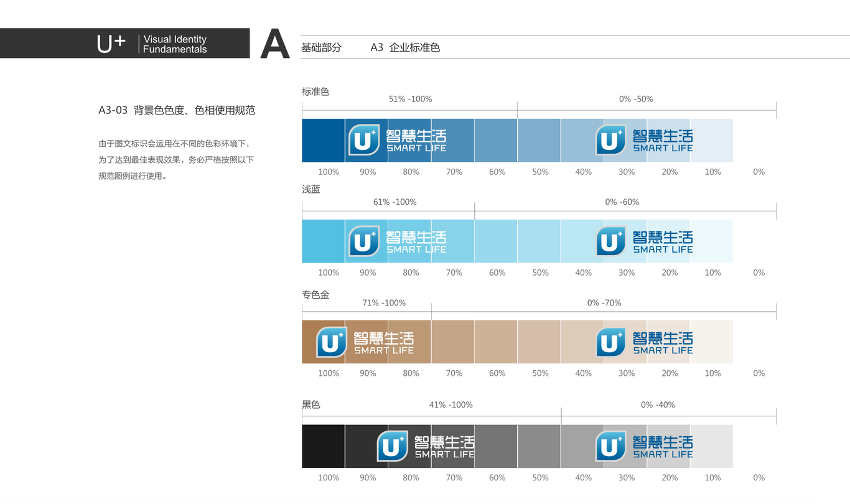This screenshot has width=850, height=504.
Task: Click the white-text logo's U+ emblem in the 浅蓝 row
Action: [363, 241]
